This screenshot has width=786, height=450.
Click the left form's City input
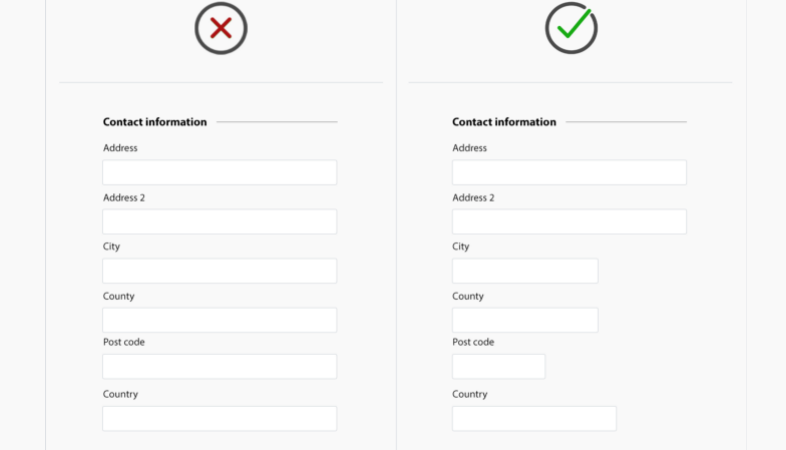(220, 271)
